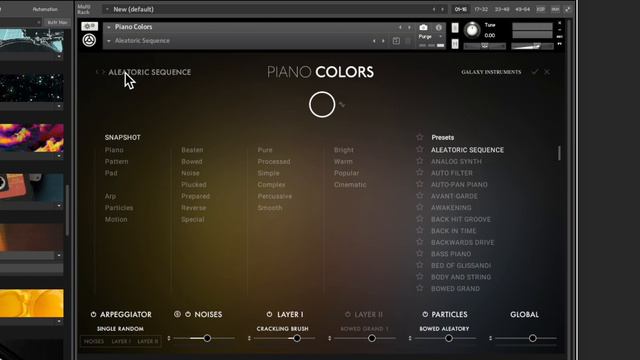Viewport: 640px width, 360px height.
Task: Confirm with the checkmark icon near Galaxy Instruments
Action: [535, 72]
